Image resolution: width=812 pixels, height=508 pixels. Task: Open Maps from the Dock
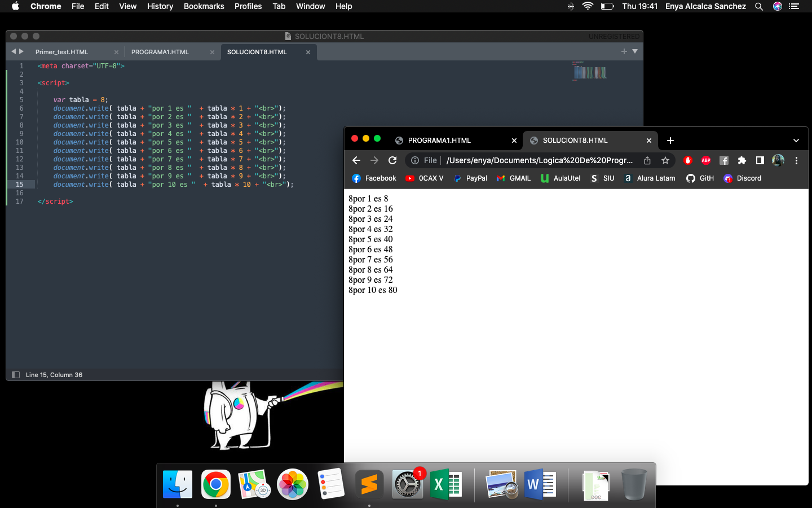(254, 484)
